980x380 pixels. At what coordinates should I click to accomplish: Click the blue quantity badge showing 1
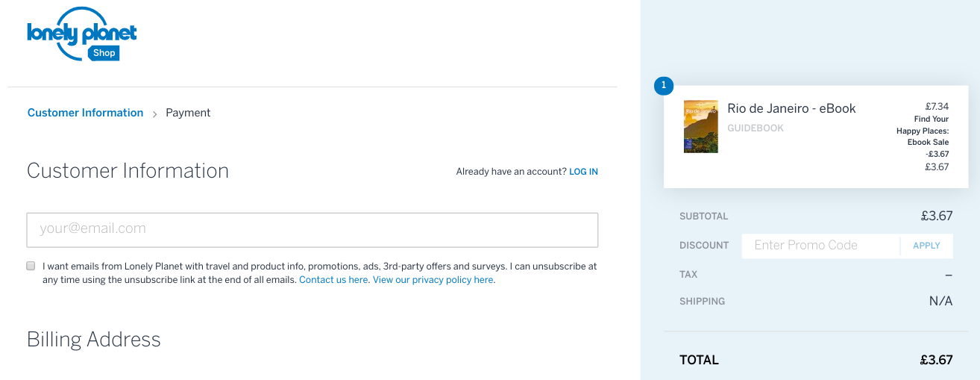tap(663, 86)
